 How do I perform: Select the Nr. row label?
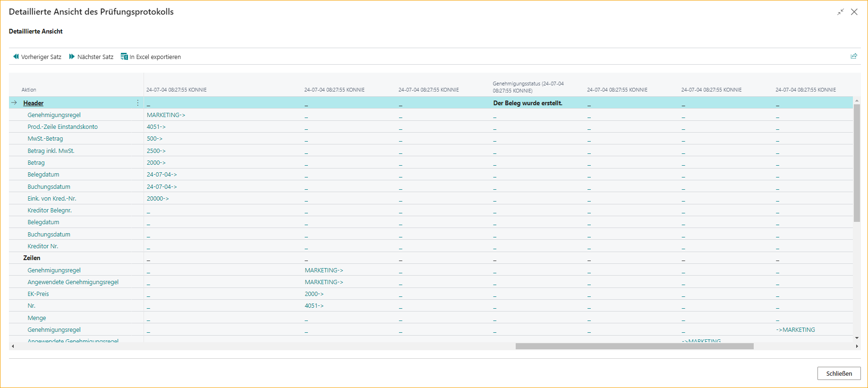(x=31, y=306)
